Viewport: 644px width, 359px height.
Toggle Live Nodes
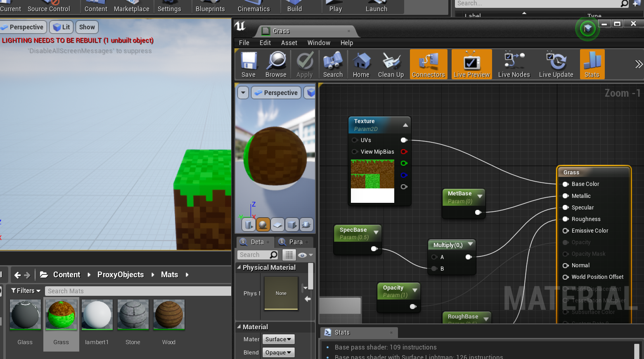tap(514, 64)
